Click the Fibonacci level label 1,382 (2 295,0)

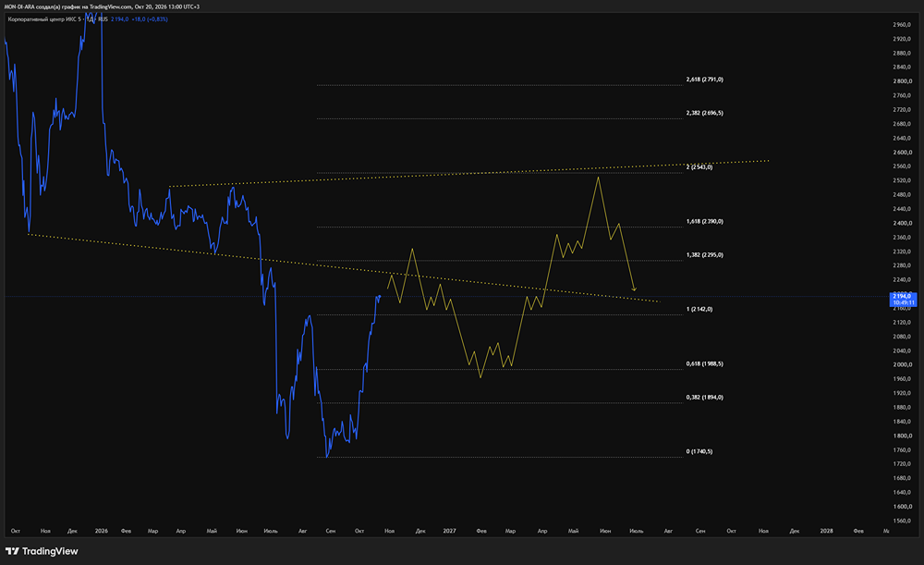(x=705, y=255)
